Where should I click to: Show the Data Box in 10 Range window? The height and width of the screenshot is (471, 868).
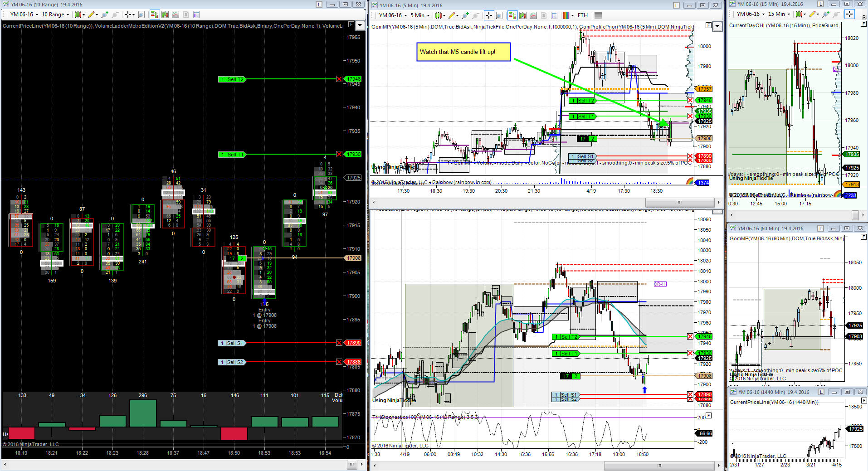coord(141,15)
